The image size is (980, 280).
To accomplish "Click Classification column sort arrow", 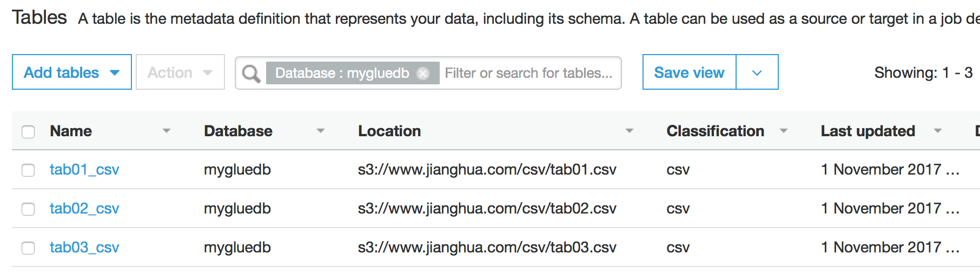I will 784,131.
